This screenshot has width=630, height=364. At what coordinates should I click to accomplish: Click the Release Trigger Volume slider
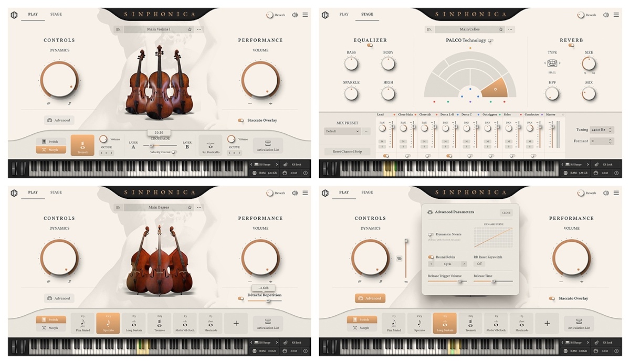pos(447,281)
